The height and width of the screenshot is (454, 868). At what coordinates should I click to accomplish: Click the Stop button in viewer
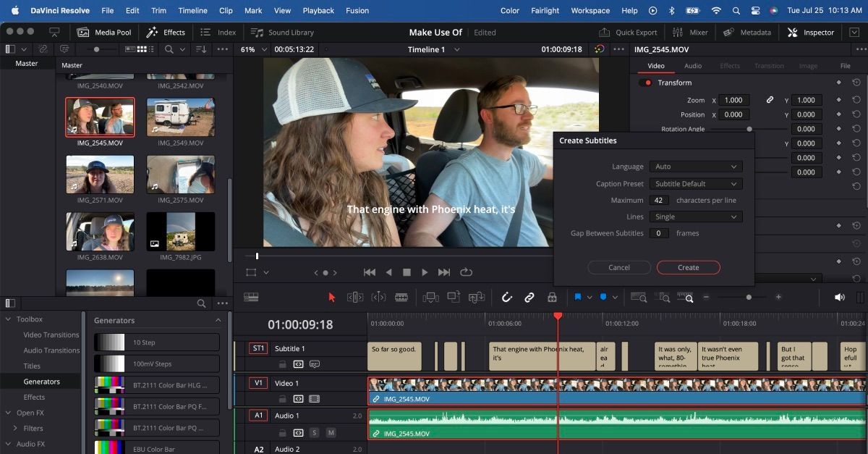pyautogui.click(x=407, y=272)
